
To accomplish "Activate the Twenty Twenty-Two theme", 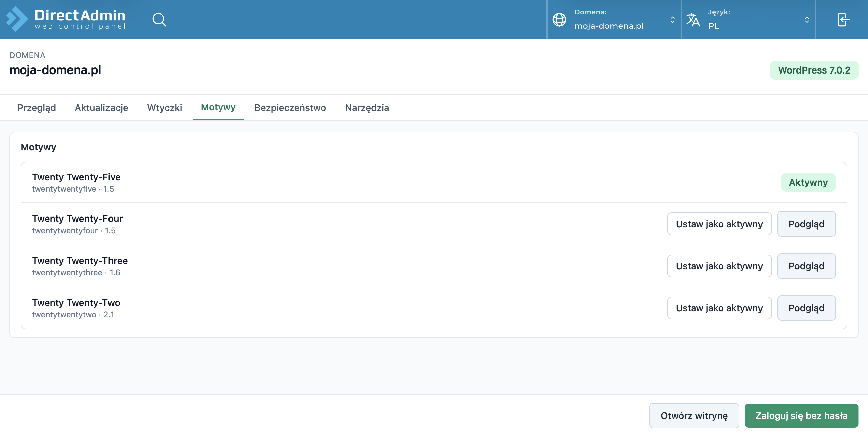I will pyautogui.click(x=719, y=308).
